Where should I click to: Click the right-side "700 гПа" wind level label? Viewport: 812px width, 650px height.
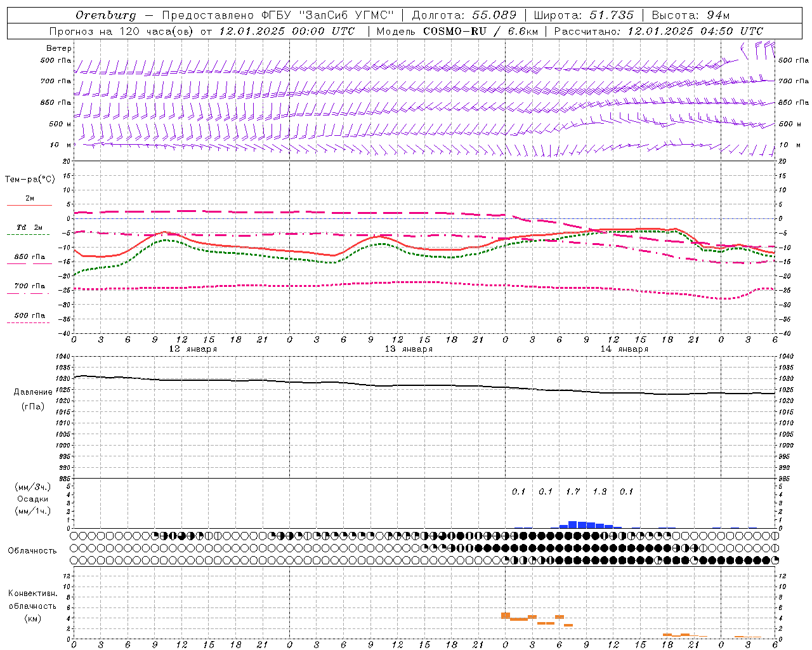tap(794, 81)
